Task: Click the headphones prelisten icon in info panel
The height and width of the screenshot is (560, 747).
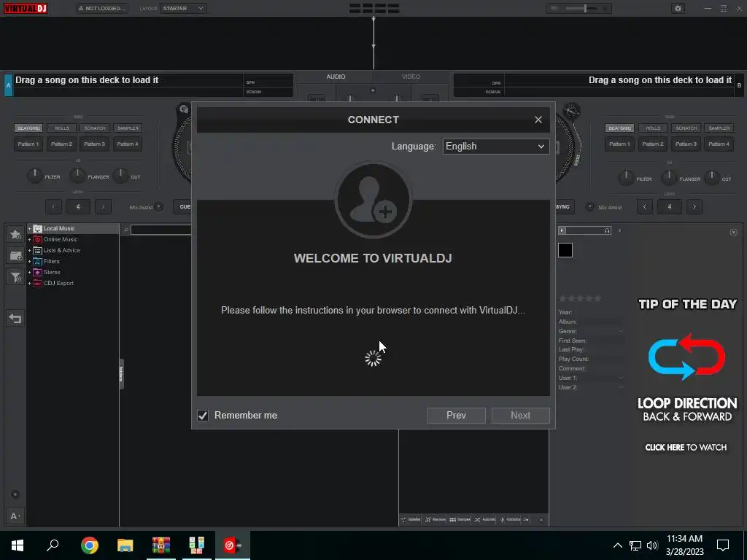Action: [607, 230]
